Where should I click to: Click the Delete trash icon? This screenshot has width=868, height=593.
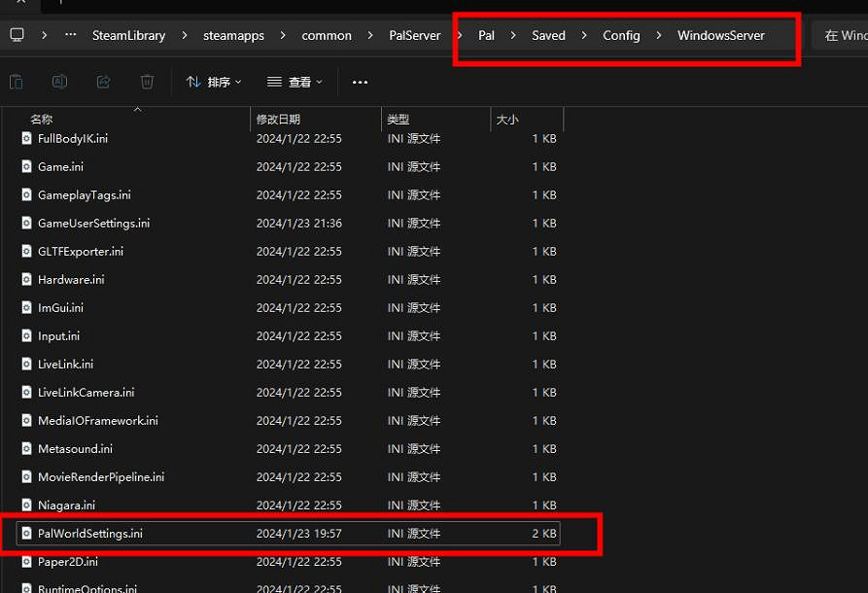[147, 82]
